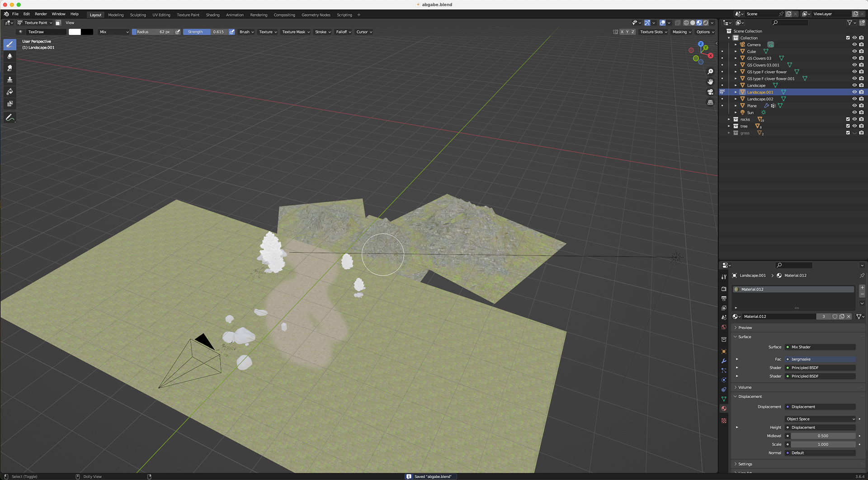Open the Render properties tab
The height and width of the screenshot is (480, 868).
724,289
